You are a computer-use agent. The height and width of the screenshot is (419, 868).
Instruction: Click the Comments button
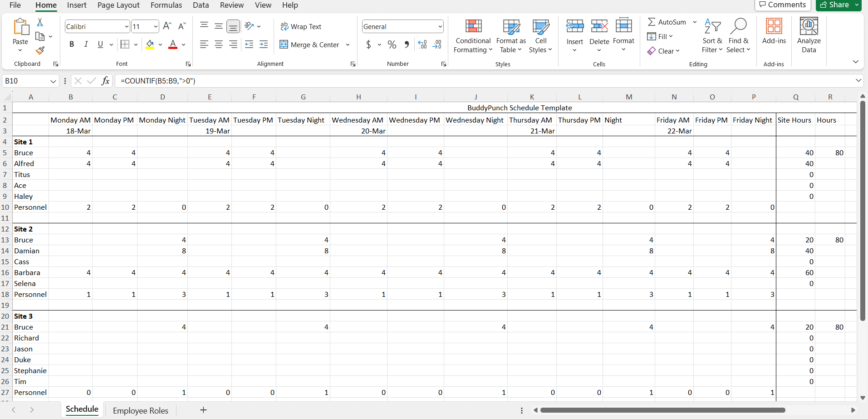(x=783, y=5)
